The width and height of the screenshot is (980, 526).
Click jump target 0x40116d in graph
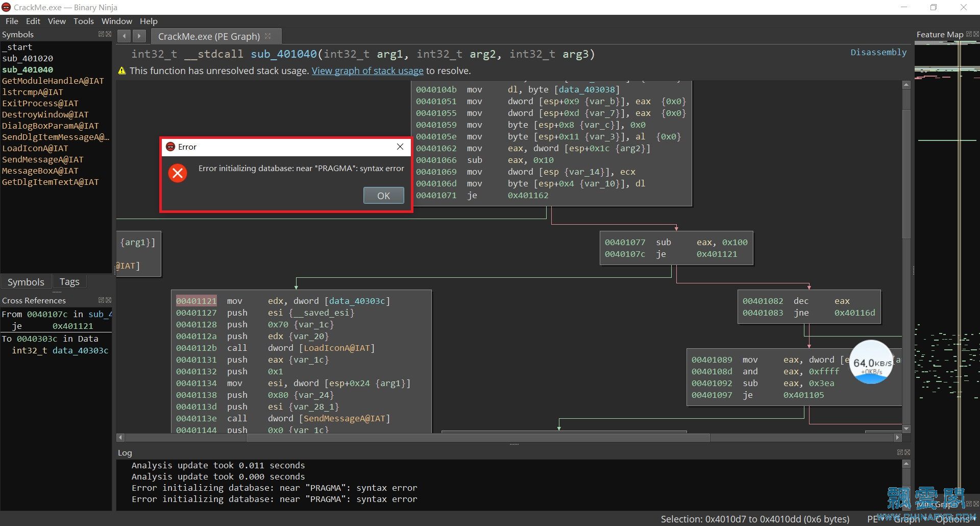854,313
